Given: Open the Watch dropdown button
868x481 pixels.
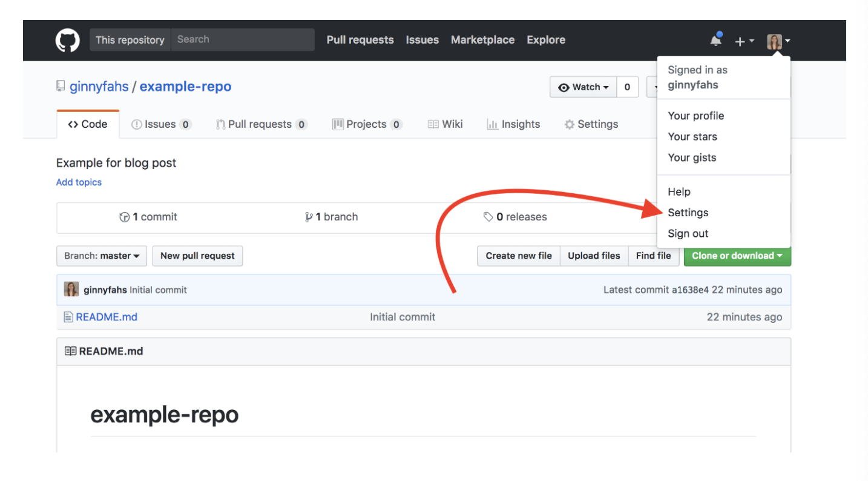Looking at the screenshot, I should 584,87.
